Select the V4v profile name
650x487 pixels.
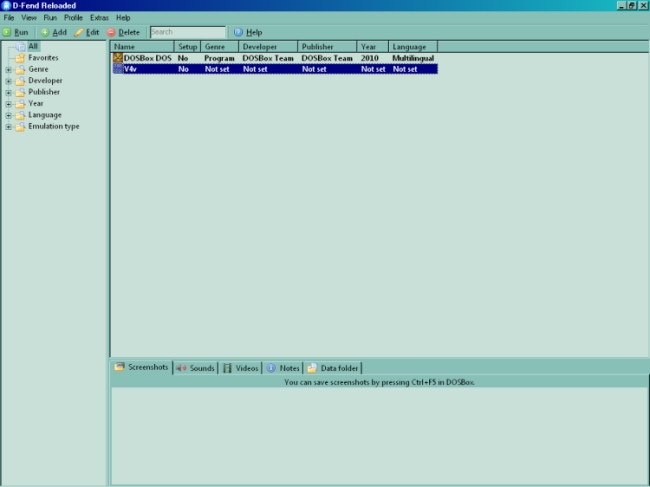130,69
